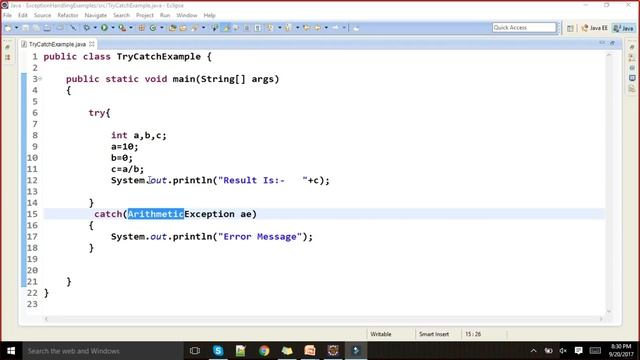The height and width of the screenshot is (360, 640).
Task: Open the Help menu
Action: pos(209,15)
